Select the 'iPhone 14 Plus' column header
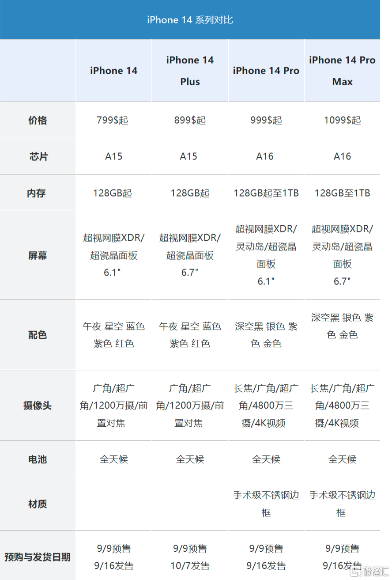The image size is (392, 580). (190, 71)
